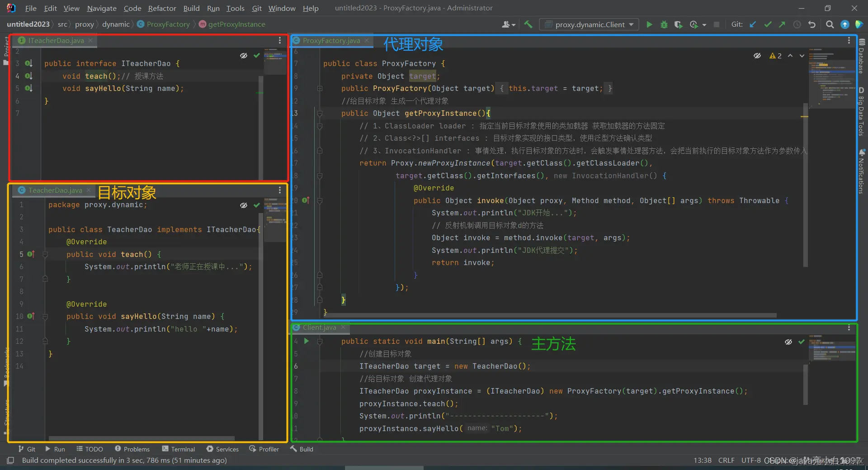This screenshot has width=868, height=470.
Task: Open the Notifications side panel
Action: click(x=861, y=171)
